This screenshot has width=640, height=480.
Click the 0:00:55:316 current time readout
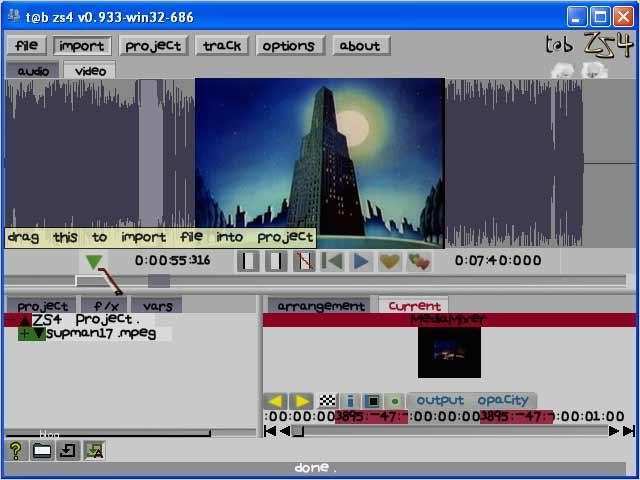[x=172, y=260]
